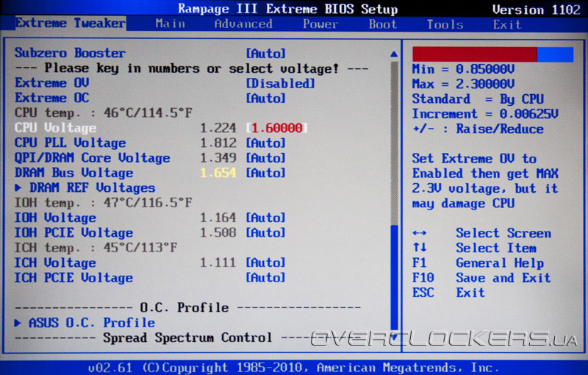Screen dimensions: 588x375
Task: Switch to the Advanced tab
Action: point(243,24)
